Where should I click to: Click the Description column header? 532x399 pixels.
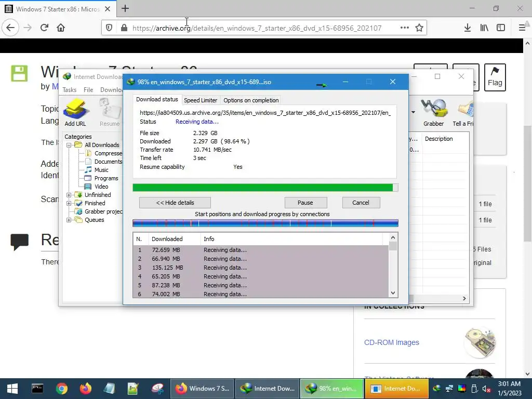pos(438,139)
